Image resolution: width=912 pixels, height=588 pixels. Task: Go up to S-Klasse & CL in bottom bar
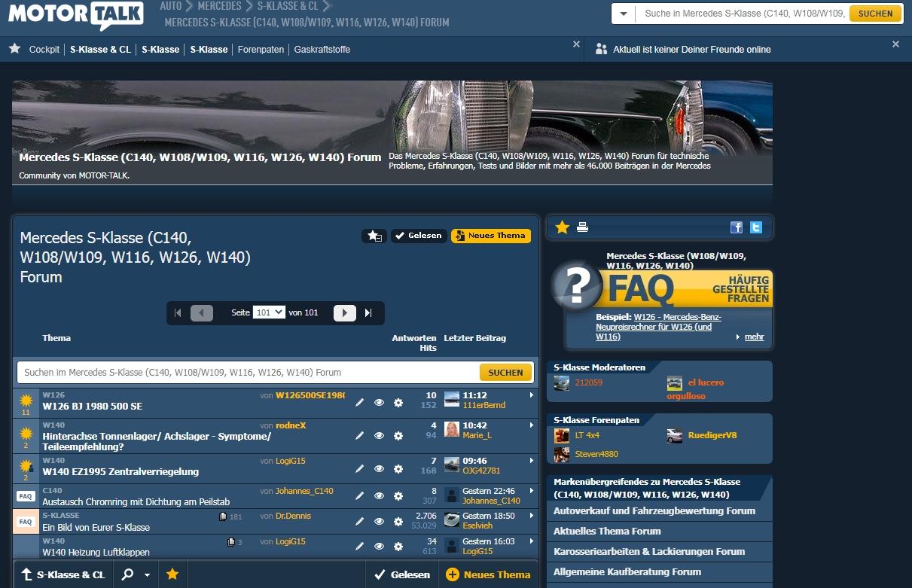pyautogui.click(x=63, y=574)
